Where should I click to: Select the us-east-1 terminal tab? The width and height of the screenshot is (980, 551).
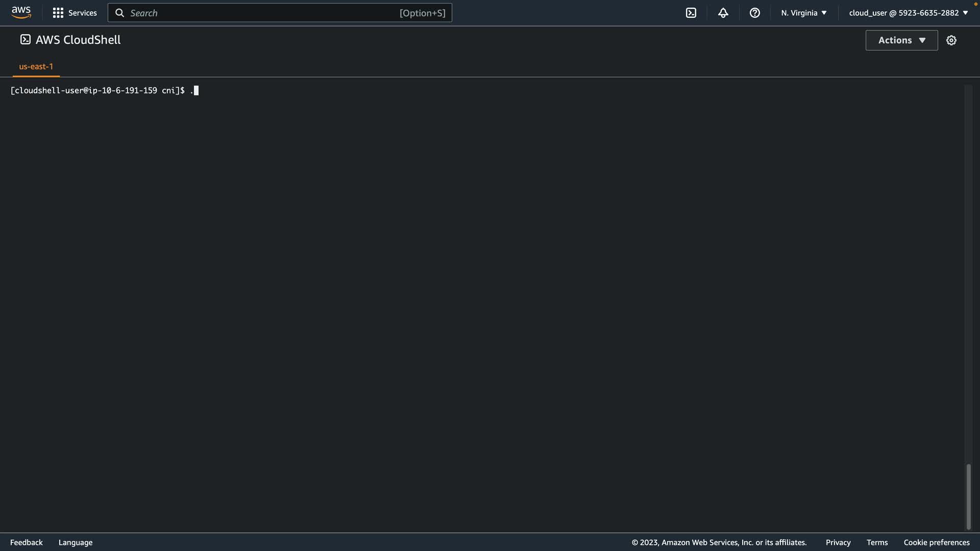(x=36, y=66)
